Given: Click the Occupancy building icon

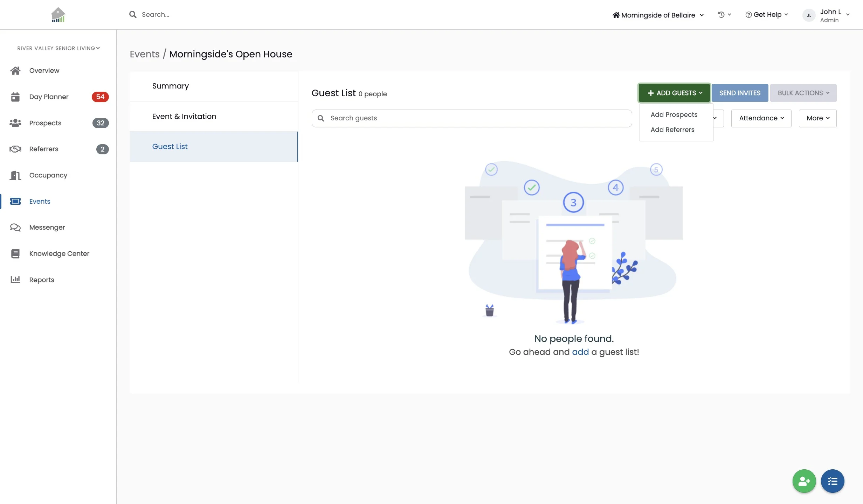Looking at the screenshot, I should pos(15,175).
